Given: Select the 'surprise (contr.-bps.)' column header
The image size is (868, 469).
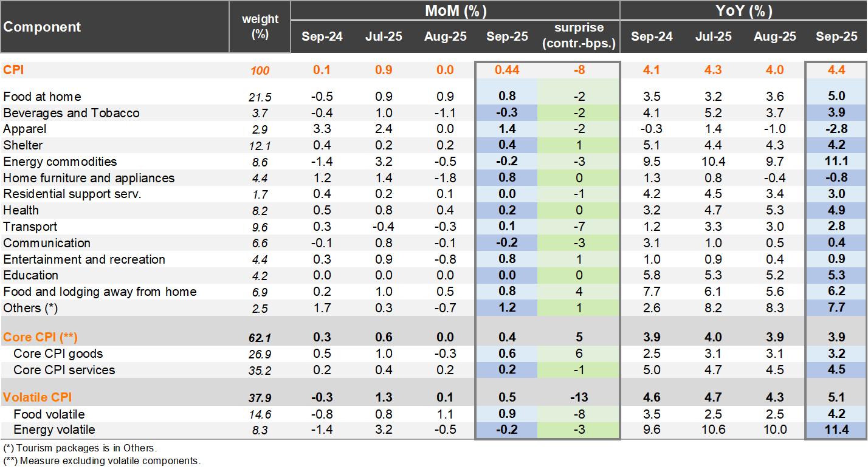Looking at the screenshot, I should click(579, 36).
